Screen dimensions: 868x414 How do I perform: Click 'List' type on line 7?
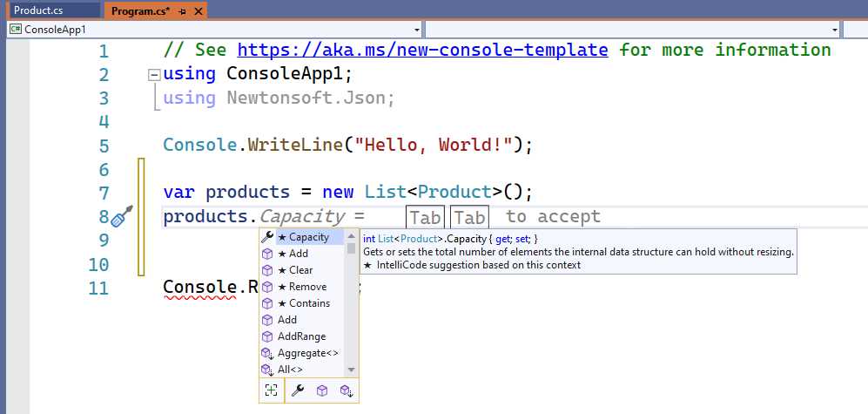pos(386,193)
